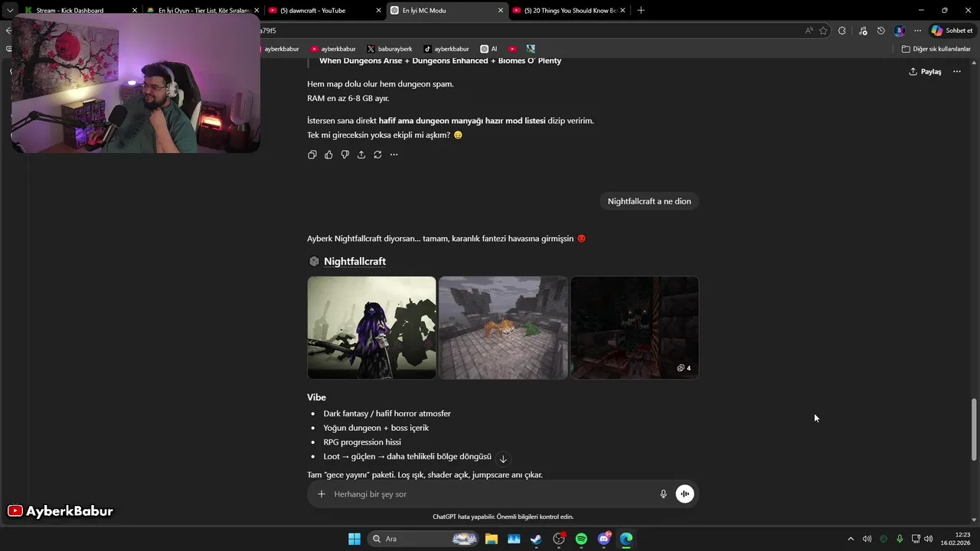This screenshot has width=980, height=551.
Task: Add page to favorites star icon
Action: 823,31
